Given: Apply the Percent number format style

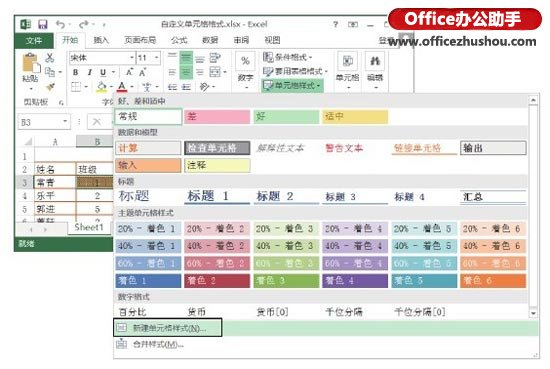Looking at the screenshot, I should pos(148,312).
